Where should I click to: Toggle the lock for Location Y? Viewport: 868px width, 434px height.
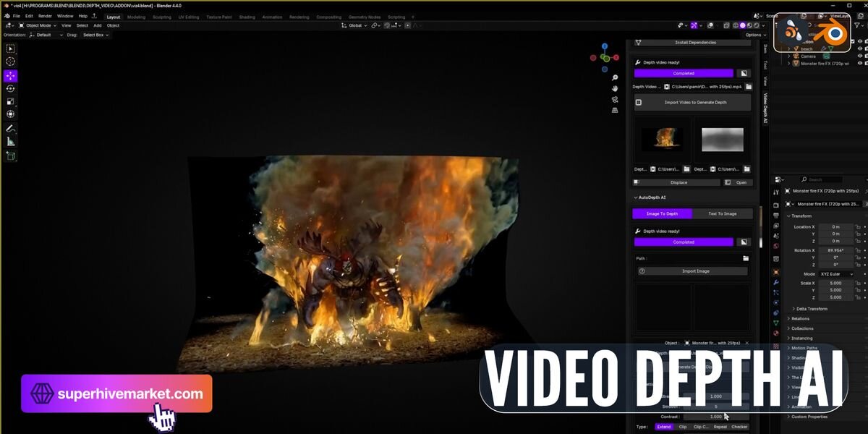click(x=857, y=234)
